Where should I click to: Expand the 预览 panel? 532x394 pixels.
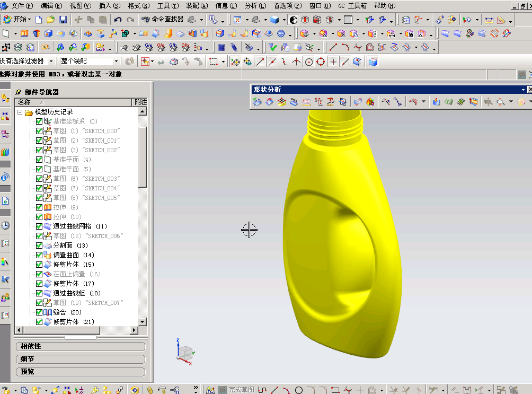[81, 372]
